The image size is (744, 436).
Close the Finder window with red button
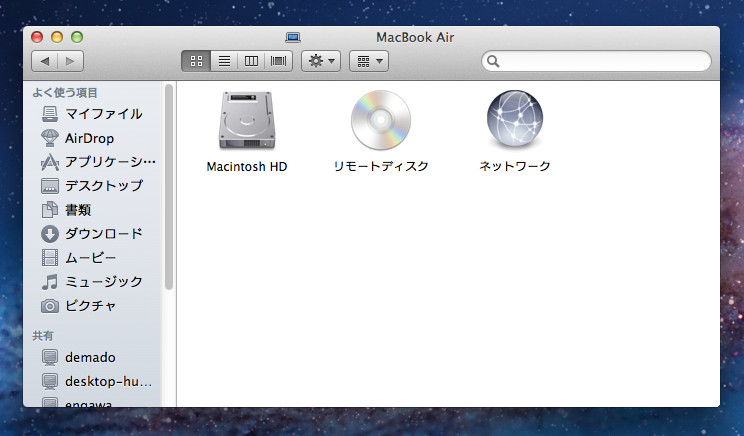pyautogui.click(x=37, y=37)
